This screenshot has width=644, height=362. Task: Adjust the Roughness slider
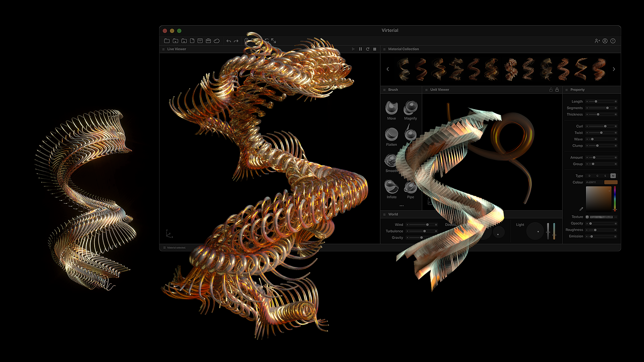602,230
